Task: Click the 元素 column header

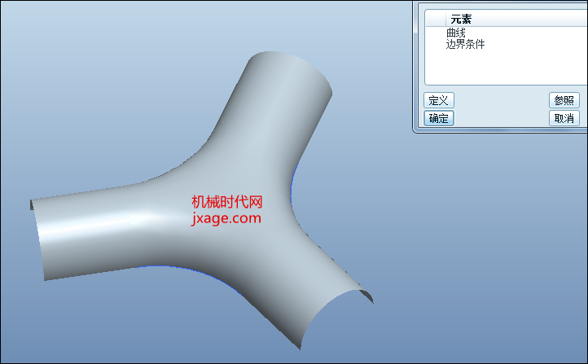Action: 461,19
